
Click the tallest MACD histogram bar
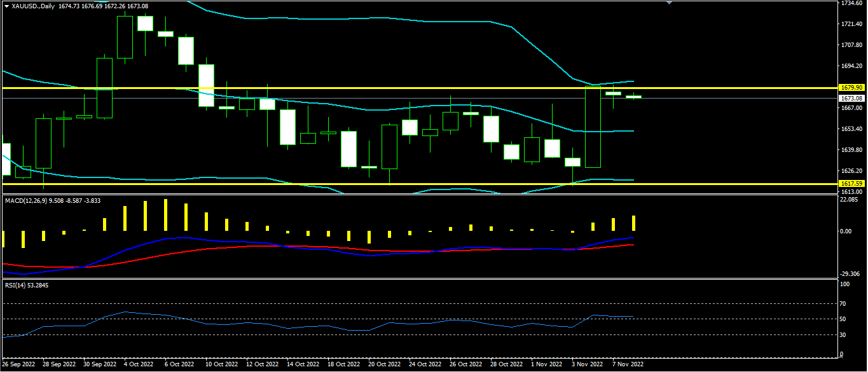click(x=166, y=215)
